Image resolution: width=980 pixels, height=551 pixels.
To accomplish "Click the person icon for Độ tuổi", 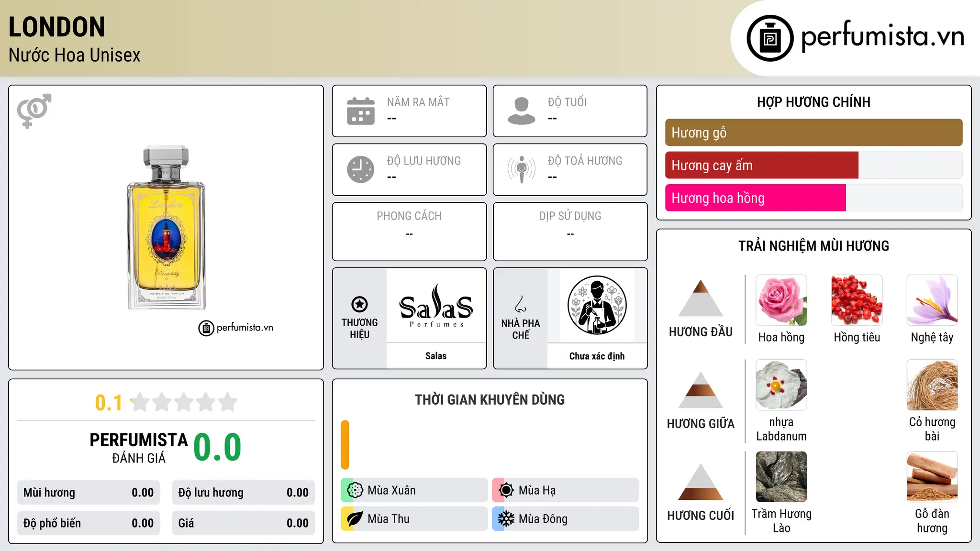I will (521, 111).
